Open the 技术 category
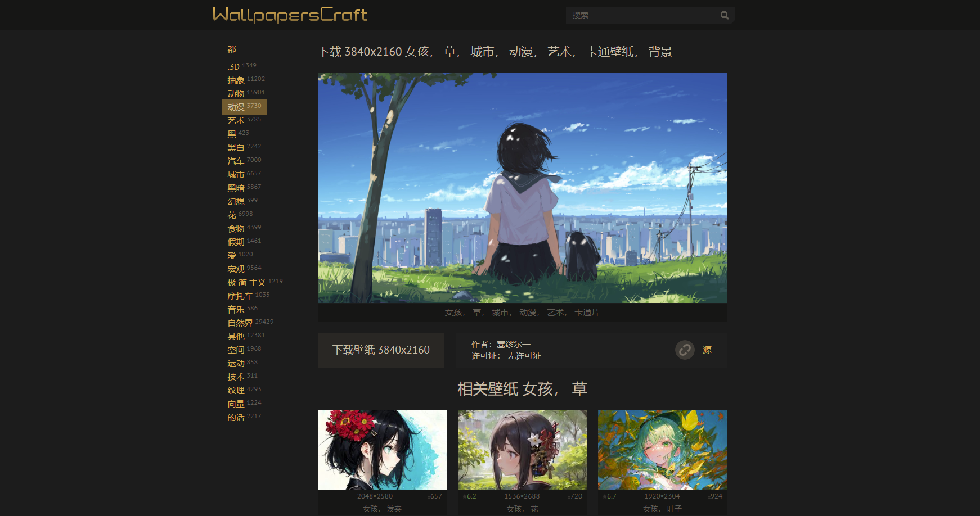Image resolution: width=980 pixels, height=516 pixels. coord(236,377)
